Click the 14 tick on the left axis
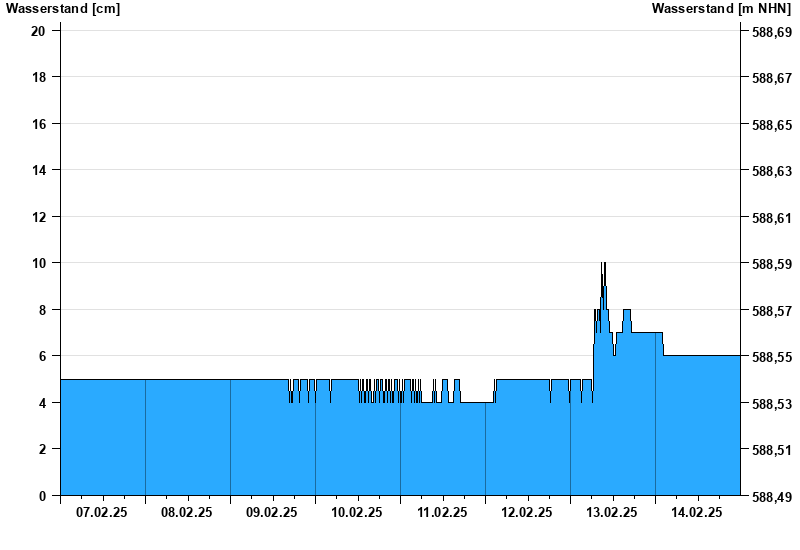The image size is (800, 550). click(38, 170)
